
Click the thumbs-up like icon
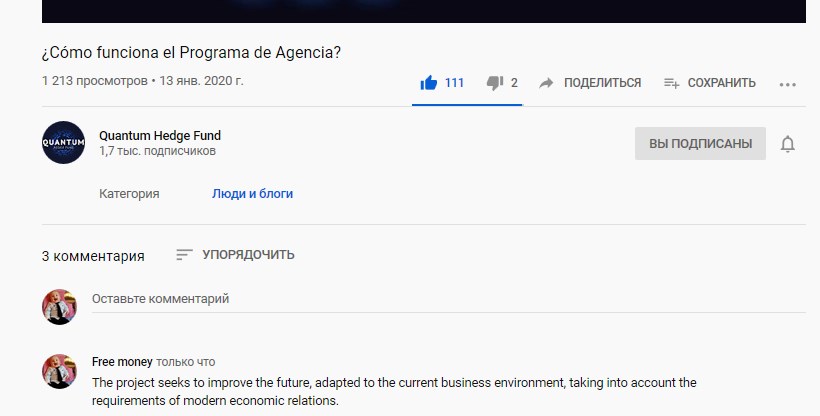[428, 83]
